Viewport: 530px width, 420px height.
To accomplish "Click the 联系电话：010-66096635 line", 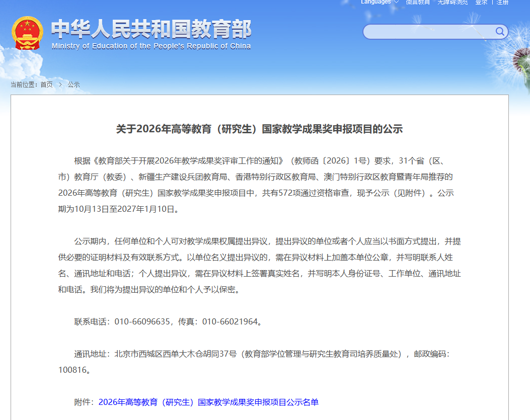I will [x=168, y=322].
